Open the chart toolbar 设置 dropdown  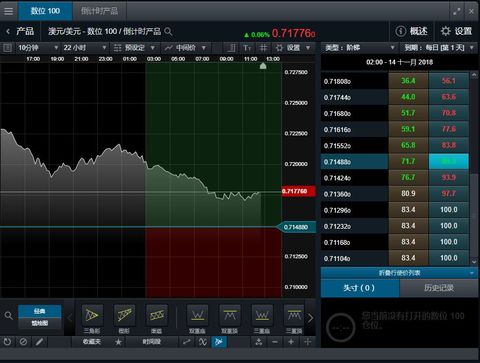[x=293, y=48]
